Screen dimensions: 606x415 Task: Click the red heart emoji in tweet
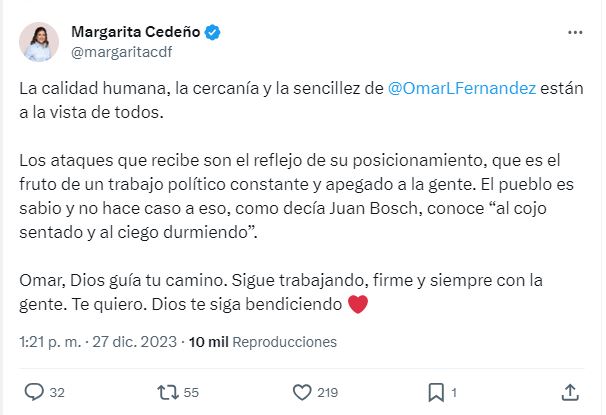[x=357, y=305]
